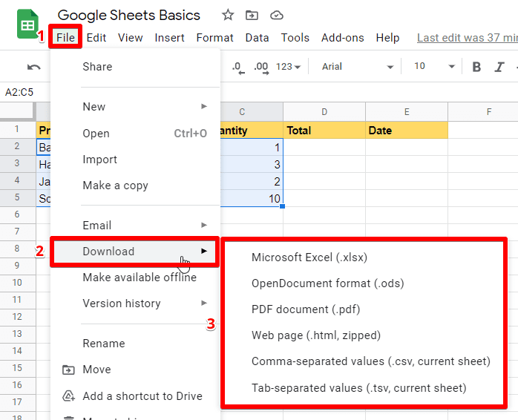Viewport: 518px width, 420px height.
Task: Open the 123 number format dropdown
Action: point(288,67)
